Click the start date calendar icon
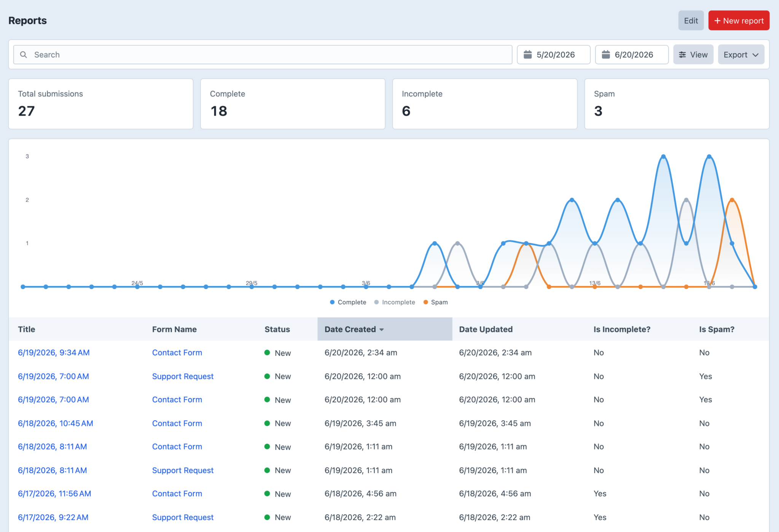Viewport: 779px width, 532px height. (527, 54)
